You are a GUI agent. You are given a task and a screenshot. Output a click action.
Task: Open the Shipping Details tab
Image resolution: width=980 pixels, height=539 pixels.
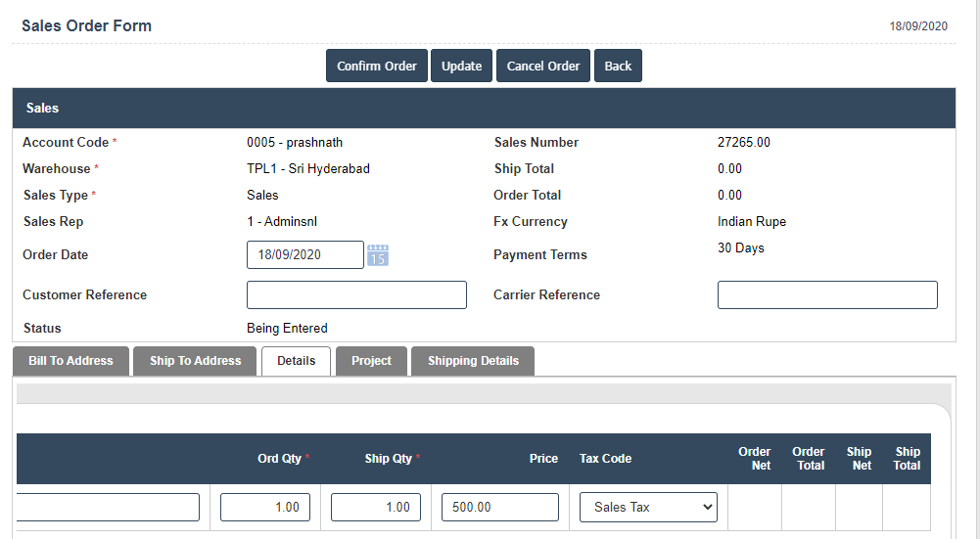(473, 361)
